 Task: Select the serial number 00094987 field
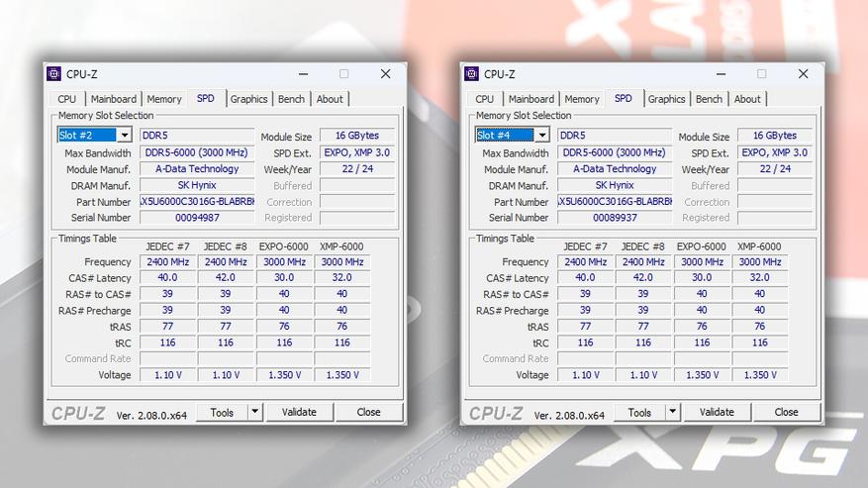point(197,218)
